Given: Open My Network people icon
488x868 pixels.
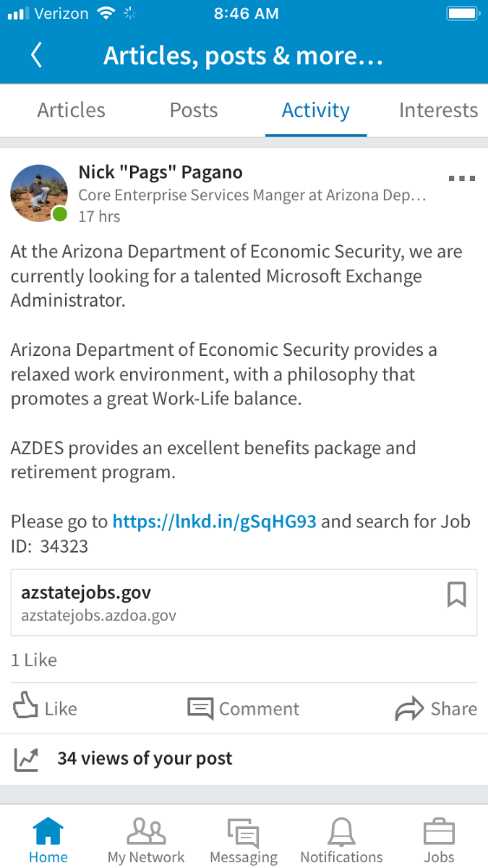Looking at the screenshot, I should tap(146, 841).
